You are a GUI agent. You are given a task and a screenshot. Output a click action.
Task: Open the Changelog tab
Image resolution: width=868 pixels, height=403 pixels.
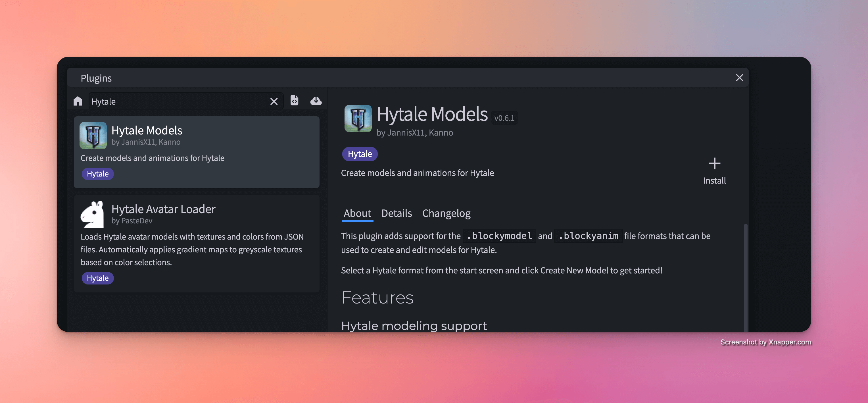(x=446, y=213)
